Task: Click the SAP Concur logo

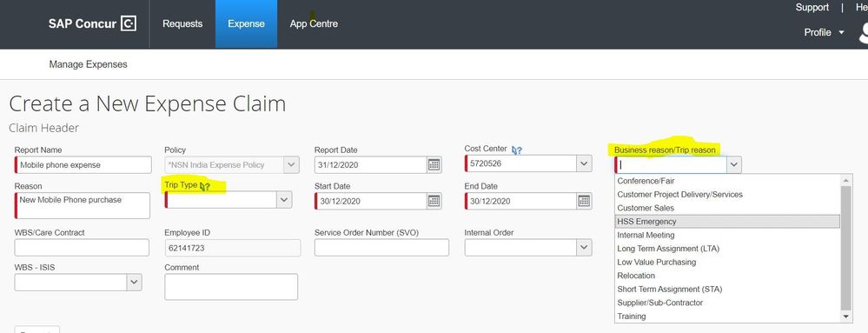Action: click(92, 23)
